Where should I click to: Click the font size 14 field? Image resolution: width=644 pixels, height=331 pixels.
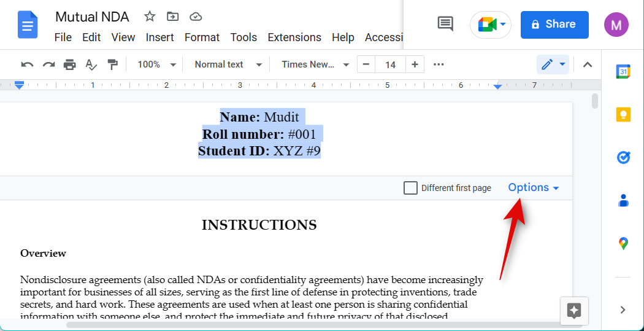[x=390, y=64]
